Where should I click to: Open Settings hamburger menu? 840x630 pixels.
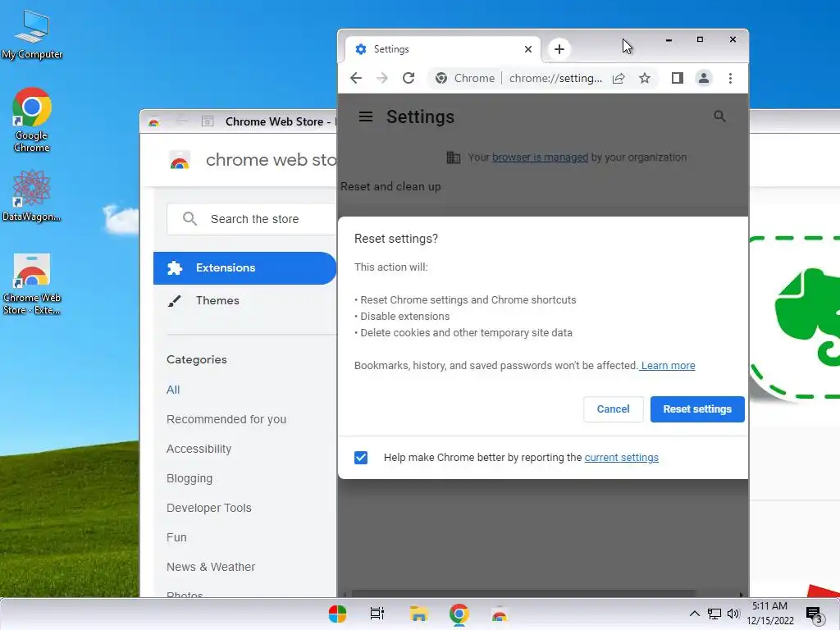[x=365, y=116]
